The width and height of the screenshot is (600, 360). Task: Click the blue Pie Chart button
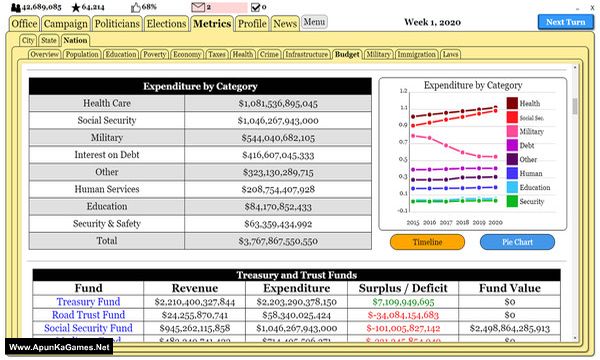click(517, 242)
